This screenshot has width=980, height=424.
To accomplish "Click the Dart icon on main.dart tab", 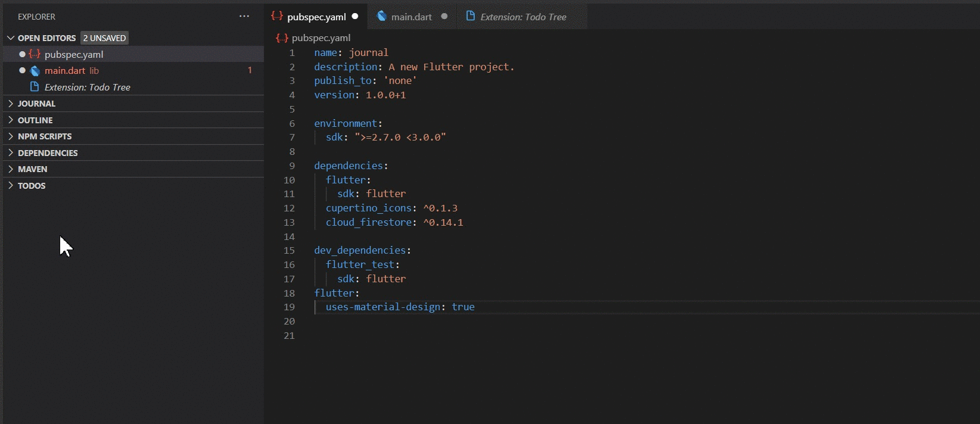I will pos(382,17).
